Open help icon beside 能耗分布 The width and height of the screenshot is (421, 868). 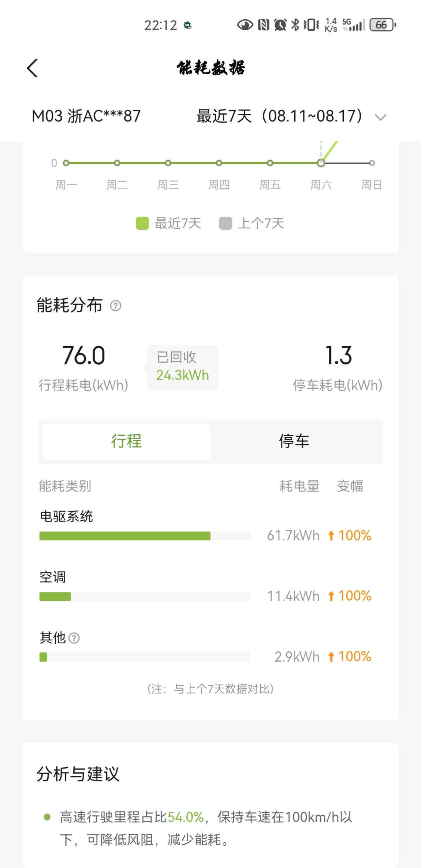pos(116,306)
